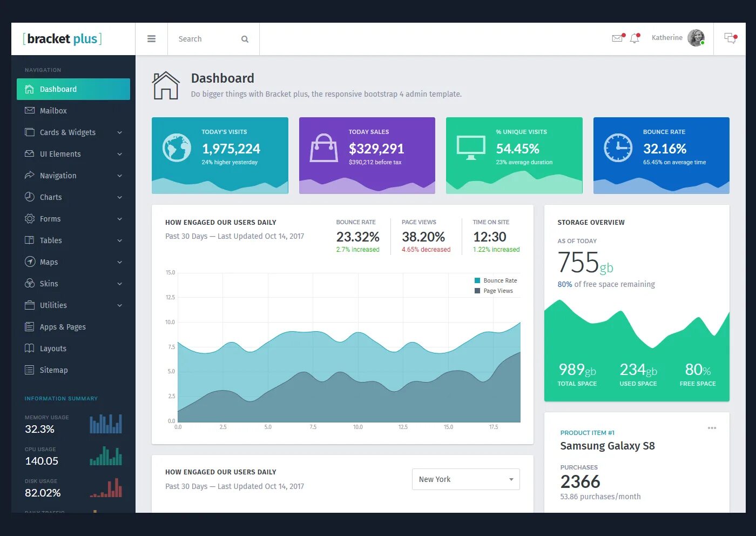This screenshot has height=536, width=756.
Task: Click Katherine's avatar picture
Action: coord(696,38)
